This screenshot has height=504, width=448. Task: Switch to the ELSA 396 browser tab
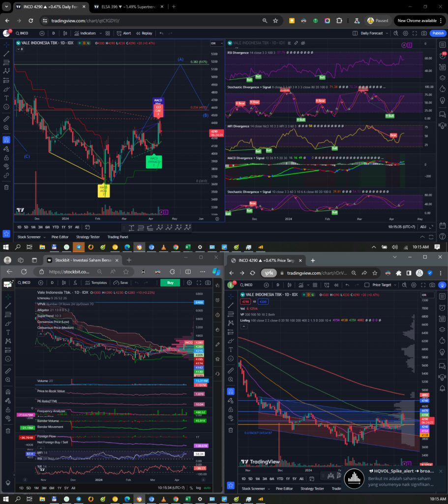(x=123, y=7)
